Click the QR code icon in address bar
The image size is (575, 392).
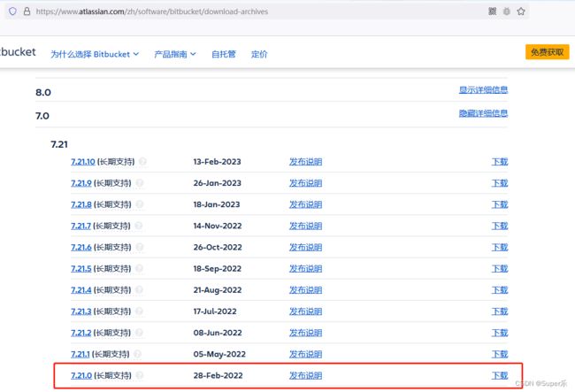click(x=492, y=12)
